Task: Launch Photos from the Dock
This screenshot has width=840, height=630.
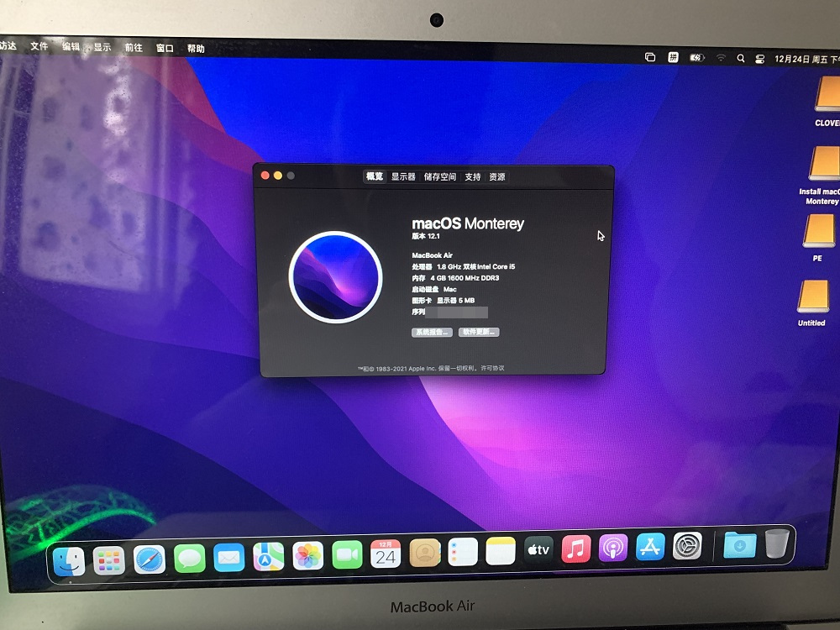Action: (x=308, y=555)
